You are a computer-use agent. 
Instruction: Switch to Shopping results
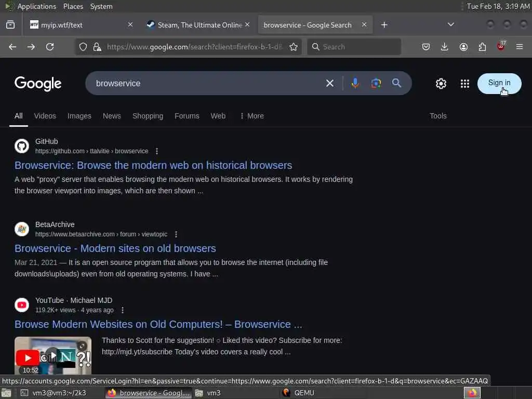[x=148, y=116]
